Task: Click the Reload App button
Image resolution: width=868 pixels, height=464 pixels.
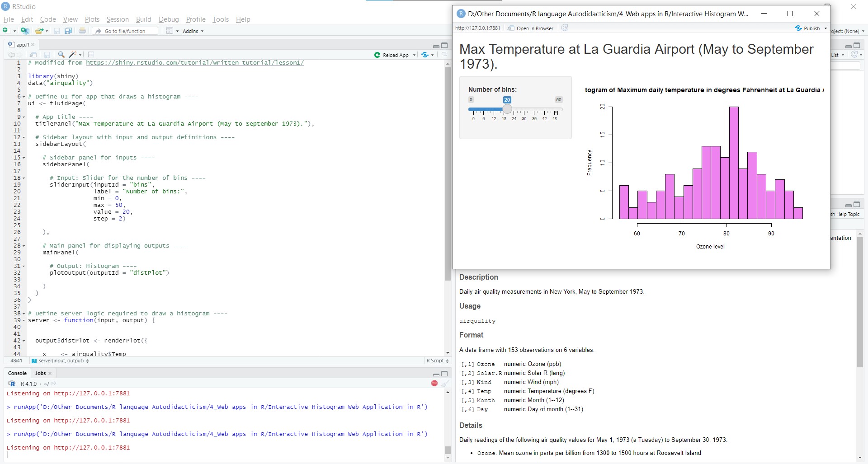Action: 394,55
